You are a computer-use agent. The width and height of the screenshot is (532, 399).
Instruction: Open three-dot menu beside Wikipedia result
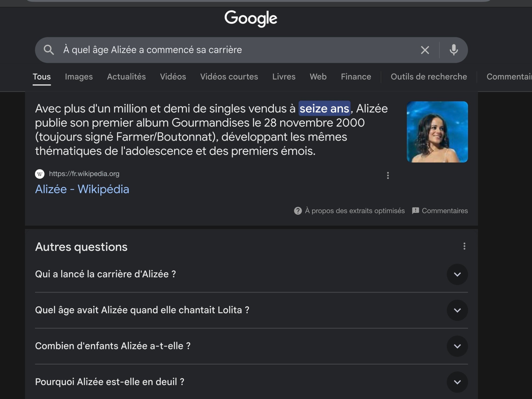point(388,175)
